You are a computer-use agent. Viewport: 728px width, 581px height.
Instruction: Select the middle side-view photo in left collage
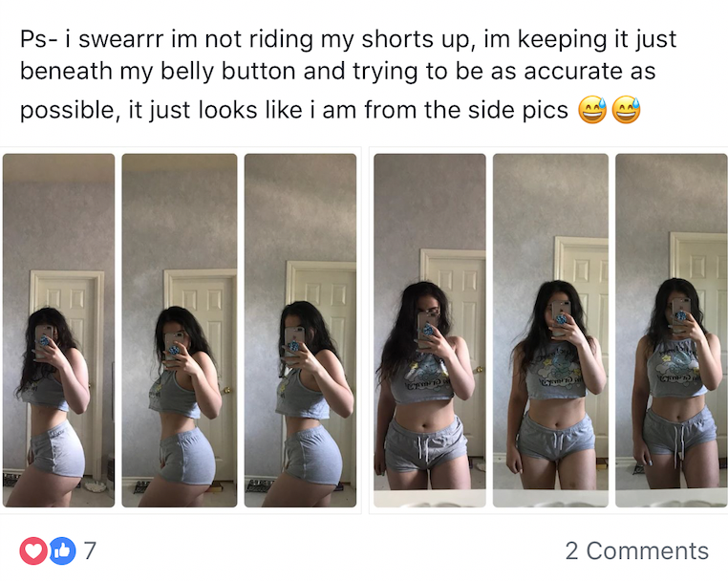click(x=180, y=330)
